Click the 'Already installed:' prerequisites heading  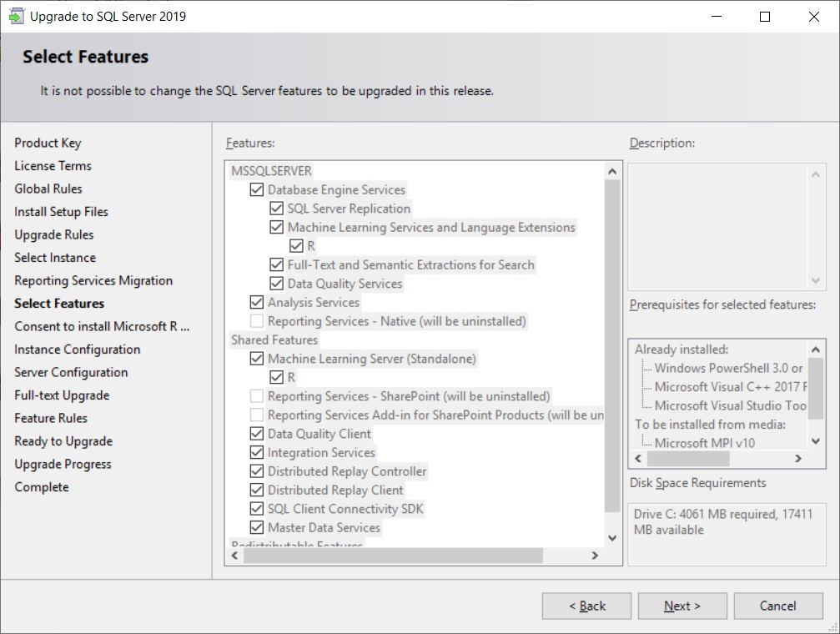[682, 350]
